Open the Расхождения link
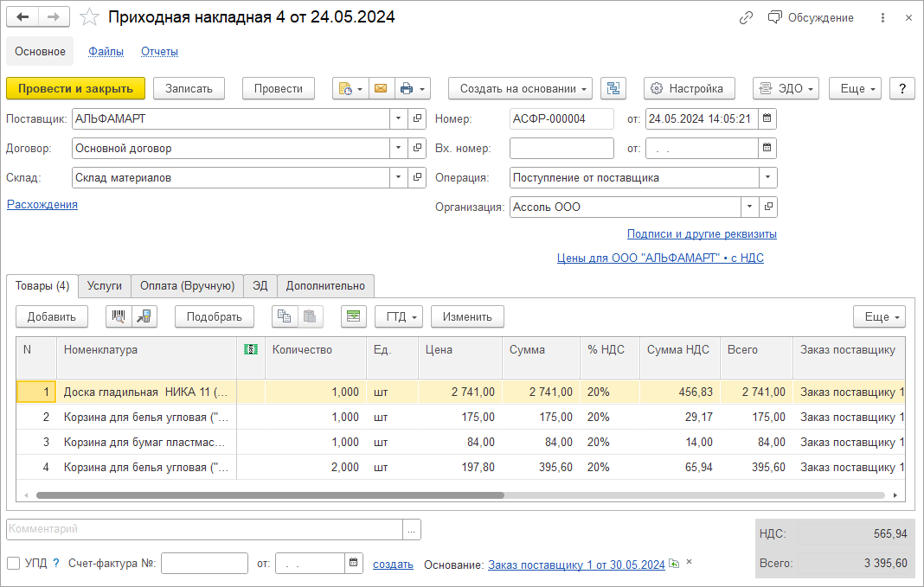 [x=42, y=204]
